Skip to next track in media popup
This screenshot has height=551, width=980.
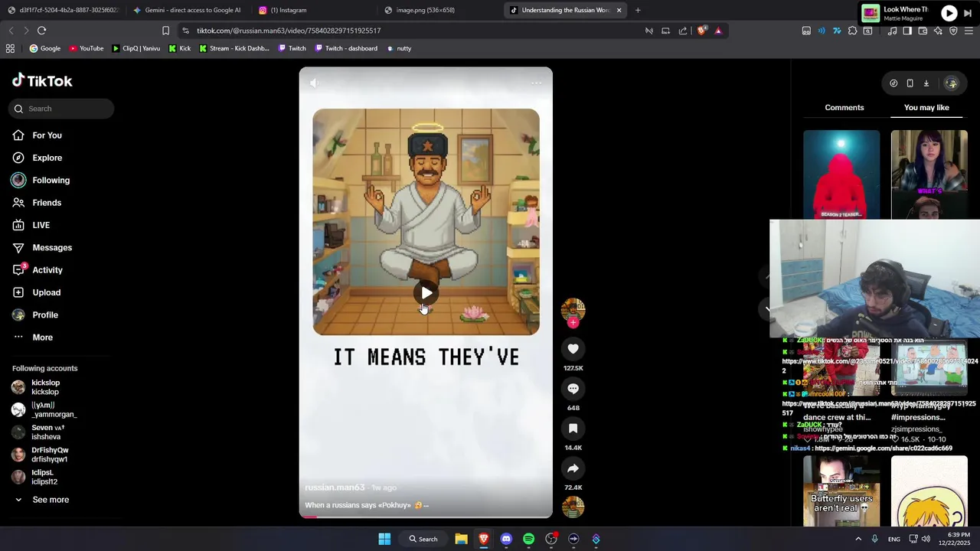pos(968,13)
